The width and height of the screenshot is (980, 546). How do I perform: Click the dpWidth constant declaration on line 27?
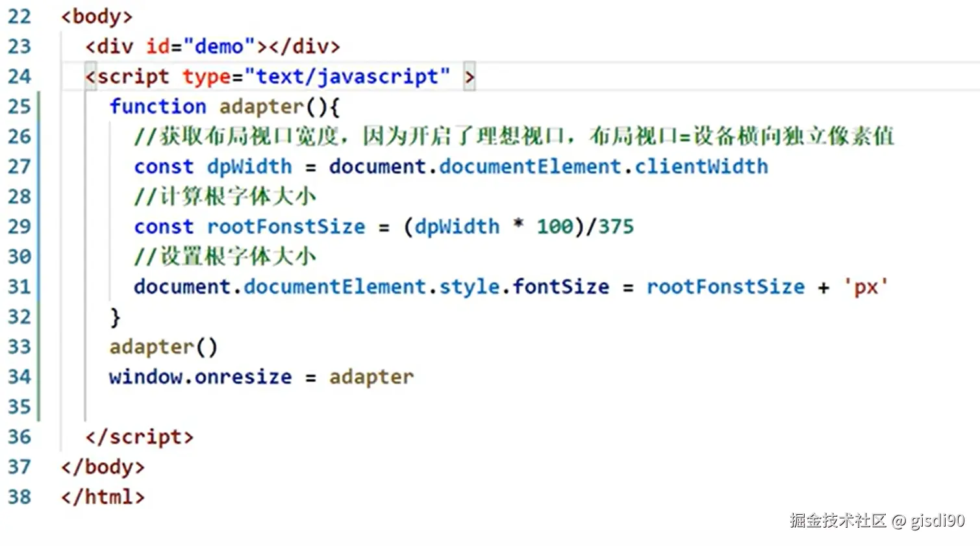click(249, 167)
